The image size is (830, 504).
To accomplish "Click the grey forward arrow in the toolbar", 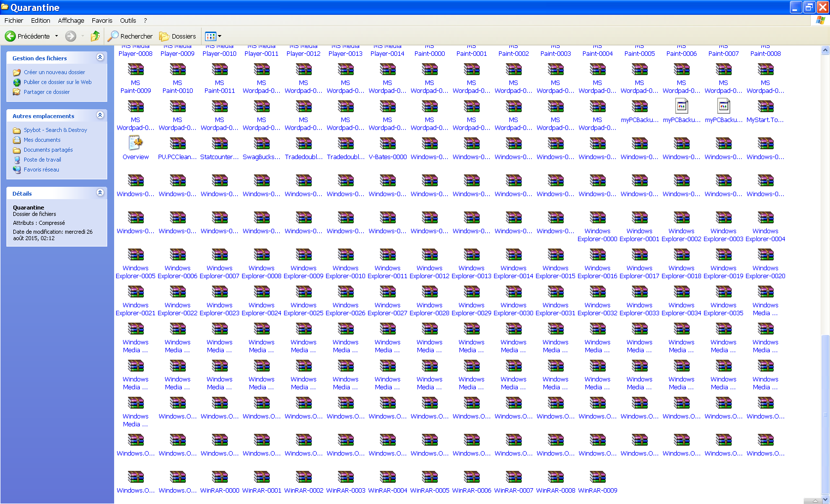I will pos(71,36).
